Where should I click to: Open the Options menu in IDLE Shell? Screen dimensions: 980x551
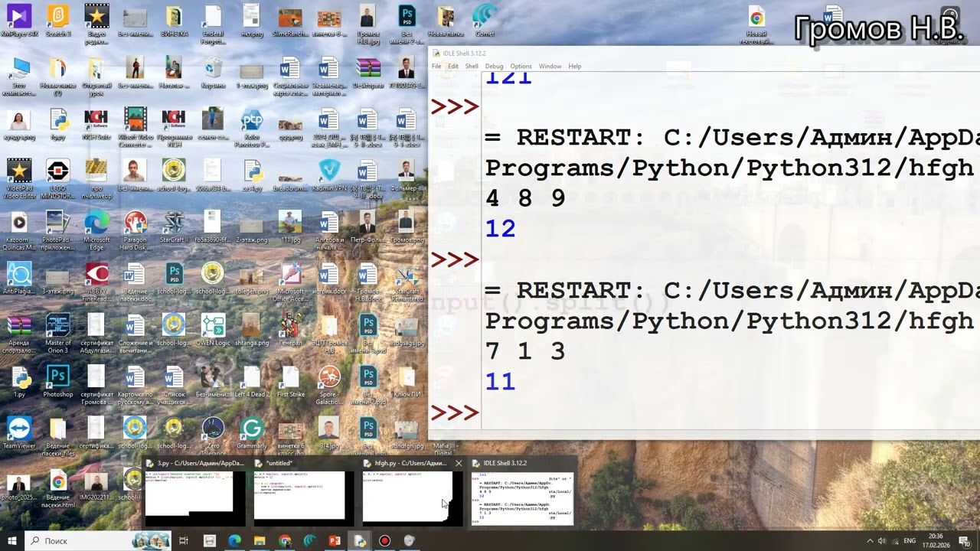click(521, 67)
